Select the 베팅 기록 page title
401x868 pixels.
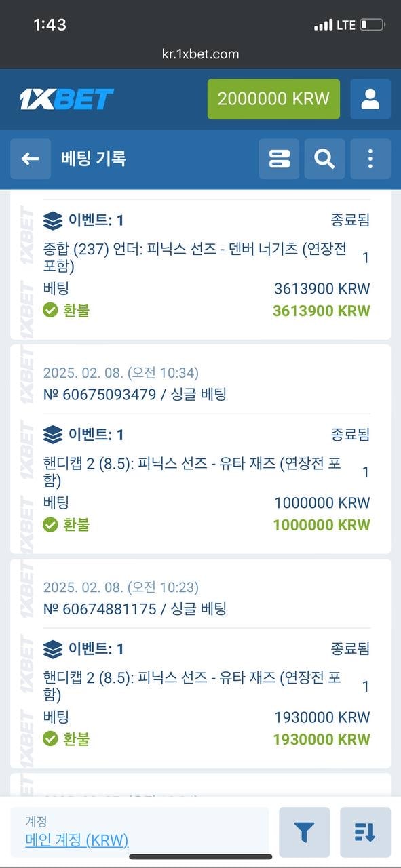point(94,159)
